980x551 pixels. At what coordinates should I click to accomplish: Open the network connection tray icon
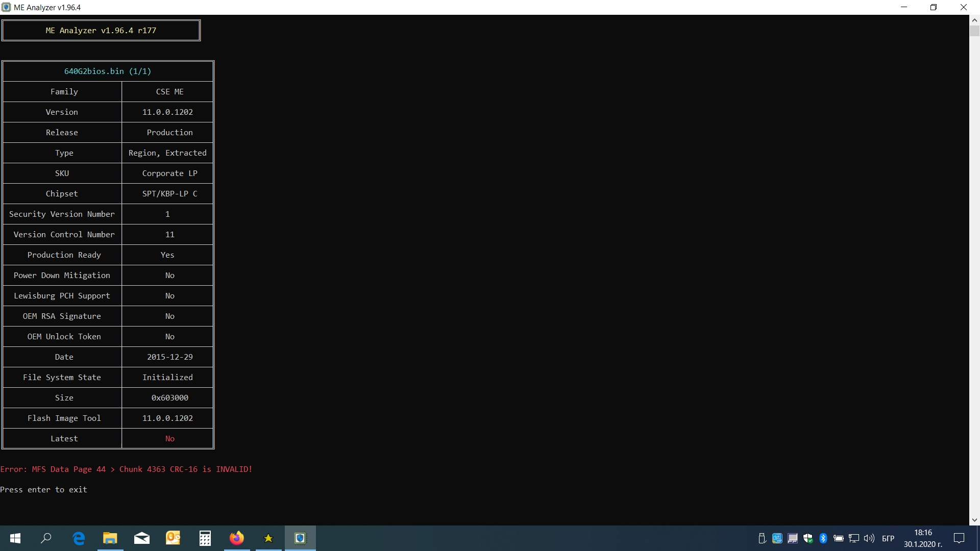click(854, 538)
